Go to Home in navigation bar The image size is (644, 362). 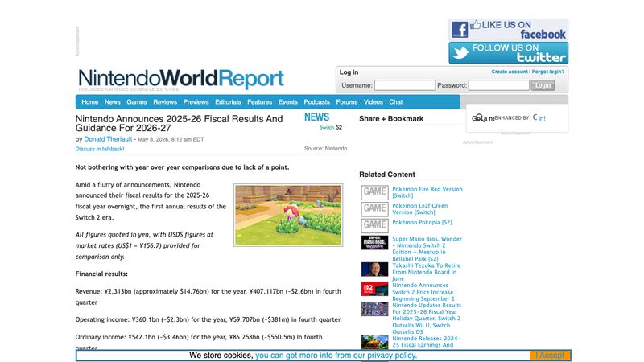point(89,102)
